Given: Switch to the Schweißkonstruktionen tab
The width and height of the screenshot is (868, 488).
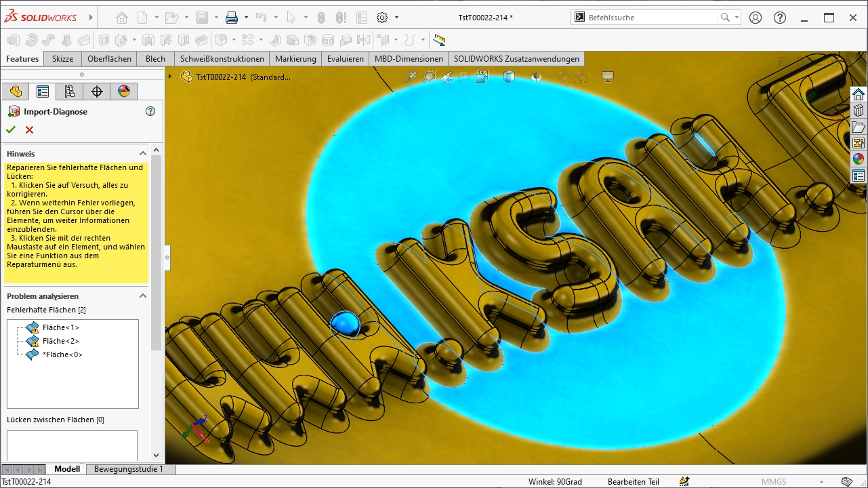Looking at the screenshot, I should click(222, 59).
